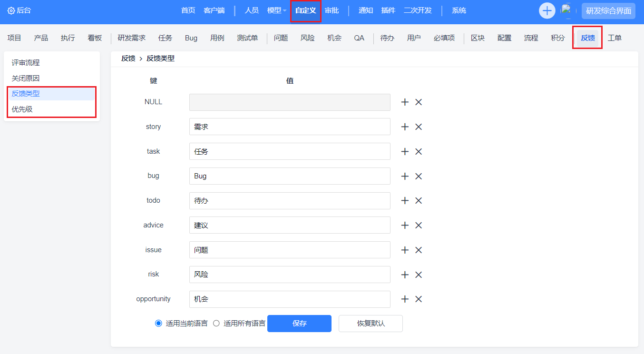Switch to the Bug tab
This screenshot has height=354, width=644.
click(x=191, y=38)
